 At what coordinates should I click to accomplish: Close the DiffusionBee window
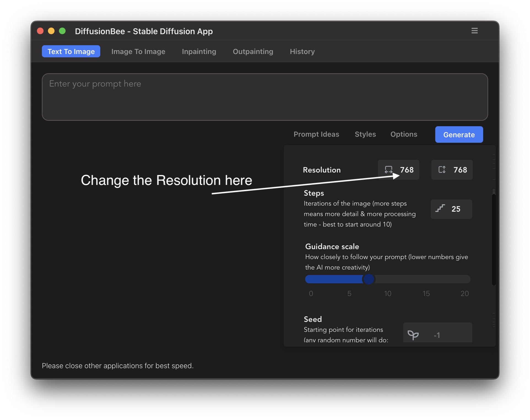(40, 31)
